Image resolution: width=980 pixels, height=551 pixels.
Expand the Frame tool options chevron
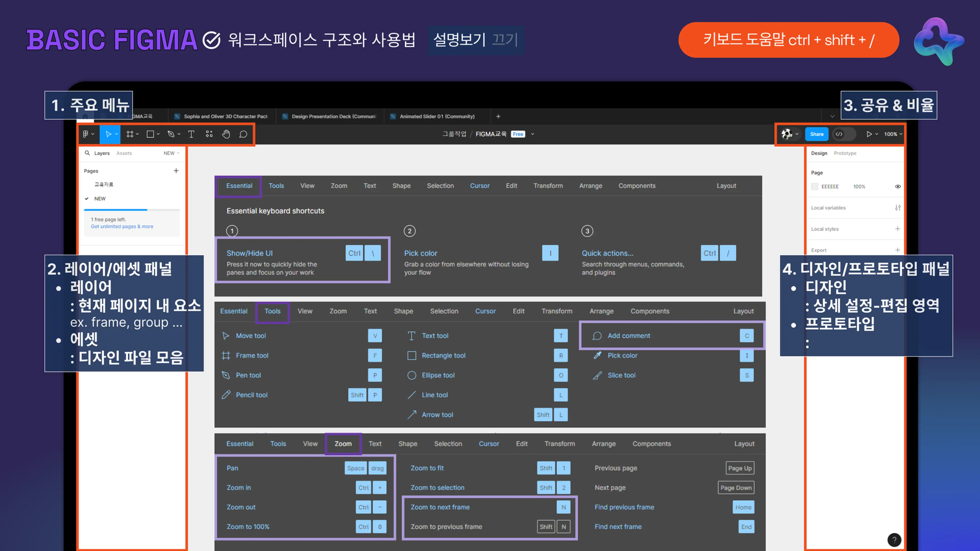coord(137,134)
